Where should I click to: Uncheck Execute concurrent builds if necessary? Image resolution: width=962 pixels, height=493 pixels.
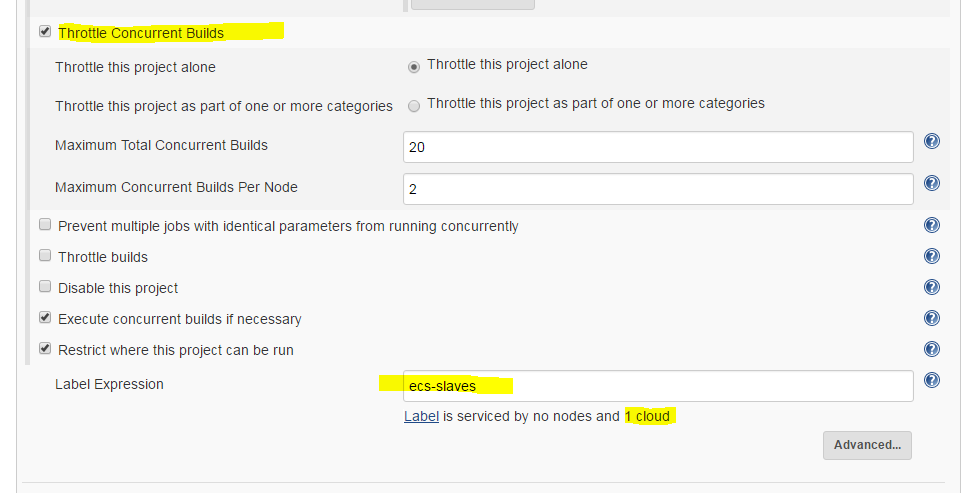(x=45, y=318)
